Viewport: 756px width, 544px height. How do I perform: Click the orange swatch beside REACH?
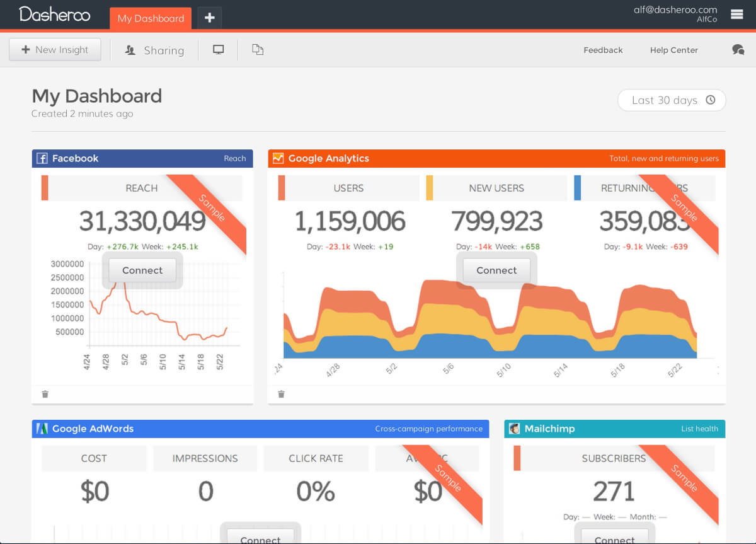[x=45, y=188]
